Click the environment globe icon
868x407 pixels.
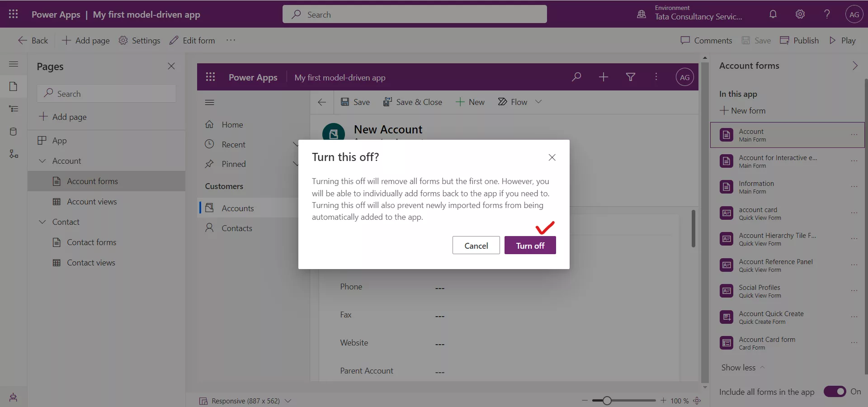(642, 14)
